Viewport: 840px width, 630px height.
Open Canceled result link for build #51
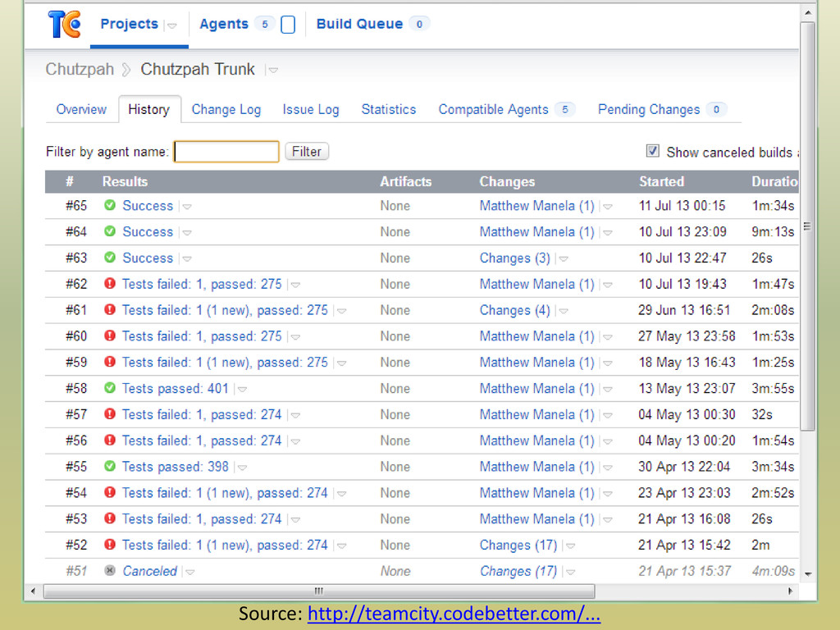tap(150, 571)
